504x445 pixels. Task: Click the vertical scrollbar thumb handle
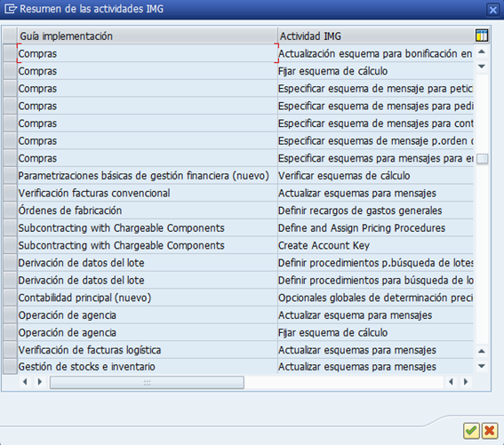coord(482,159)
